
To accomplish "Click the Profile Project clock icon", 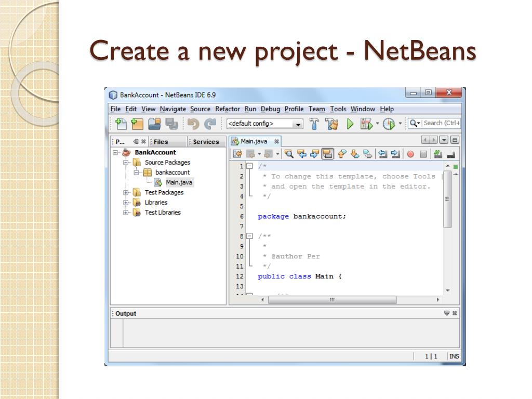I will (389, 124).
